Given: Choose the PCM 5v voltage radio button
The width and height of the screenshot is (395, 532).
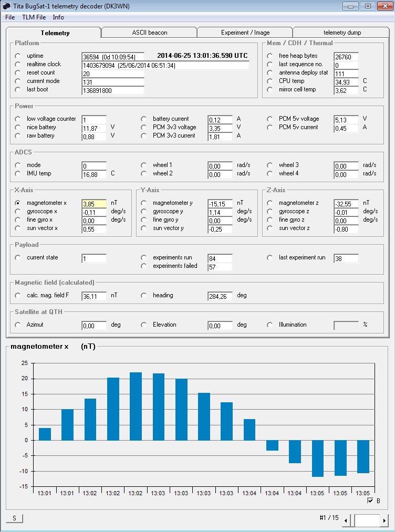Looking at the screenshot, I should click(x=270, y=119).
